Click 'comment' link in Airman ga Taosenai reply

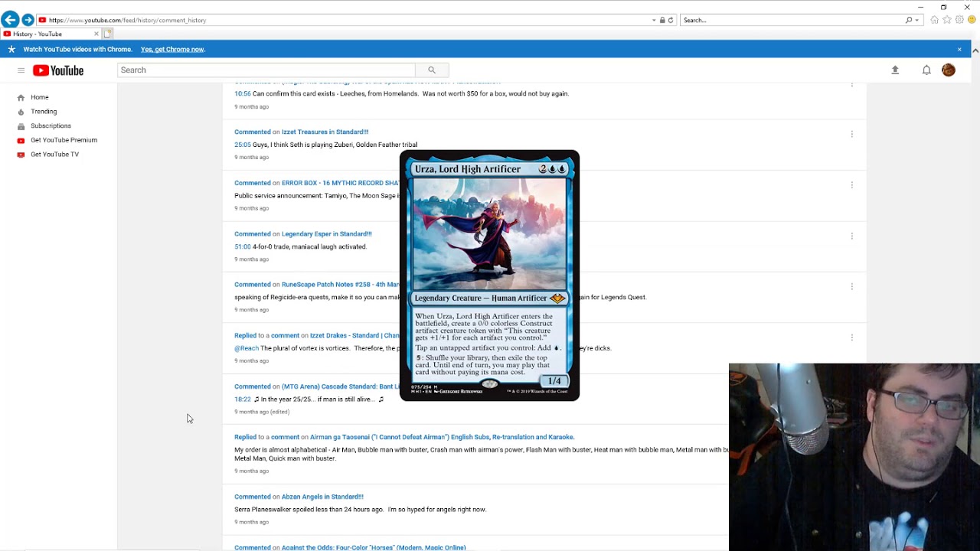coord(285,437)
